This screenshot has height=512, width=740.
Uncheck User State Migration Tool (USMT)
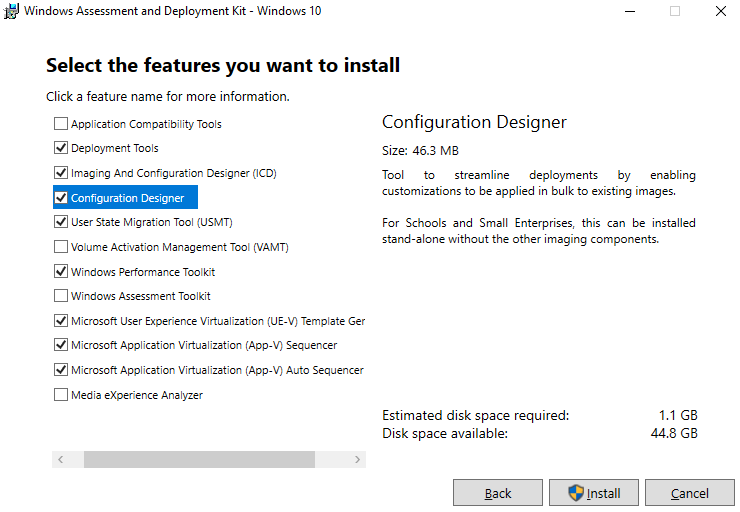coord(61,222)
